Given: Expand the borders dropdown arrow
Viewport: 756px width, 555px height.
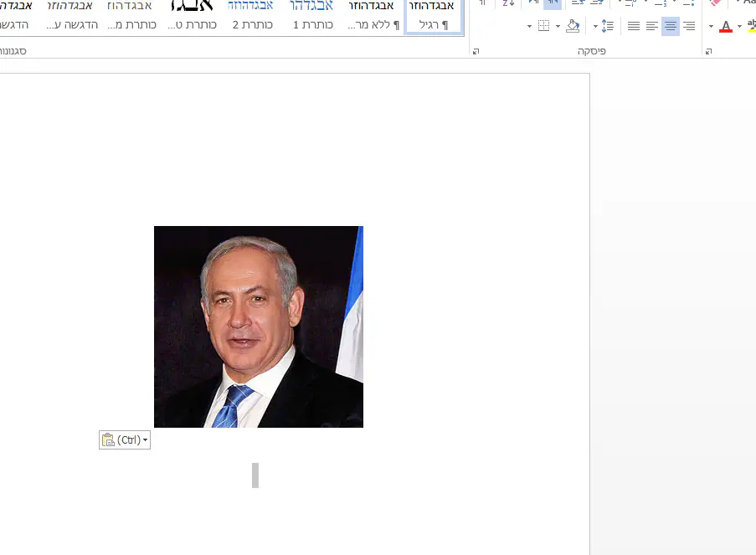Looking at the screenshot, I should (x=530, y=27).
